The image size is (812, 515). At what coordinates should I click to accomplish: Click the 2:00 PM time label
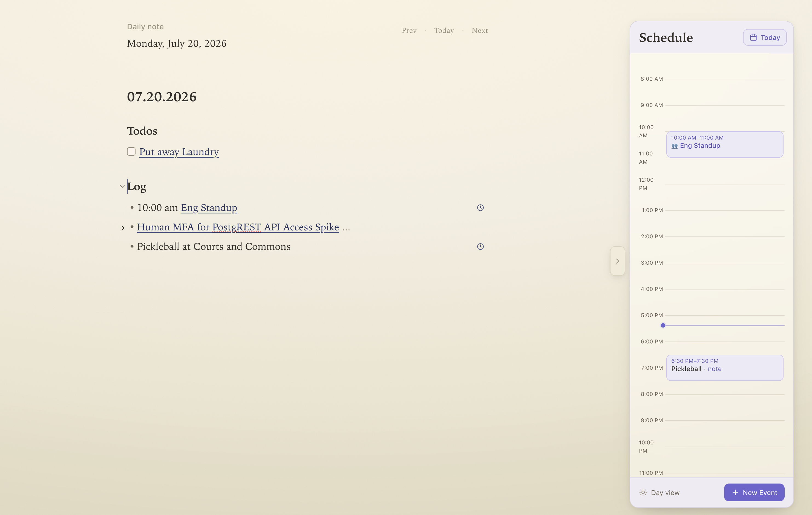click(x=652, y=237)
